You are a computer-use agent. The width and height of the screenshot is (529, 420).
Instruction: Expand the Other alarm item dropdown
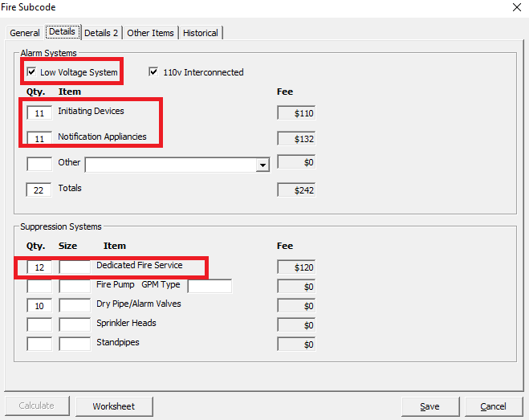(262, 165)
